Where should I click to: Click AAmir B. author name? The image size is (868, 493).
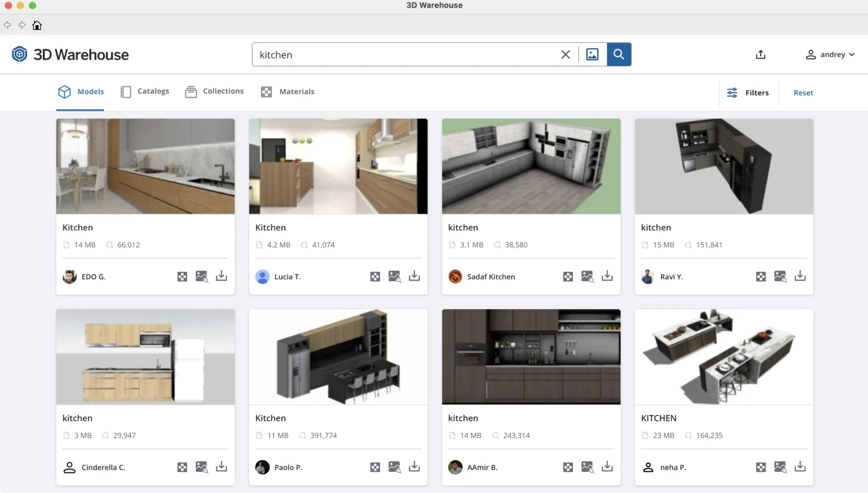click(x=482, y=468)
